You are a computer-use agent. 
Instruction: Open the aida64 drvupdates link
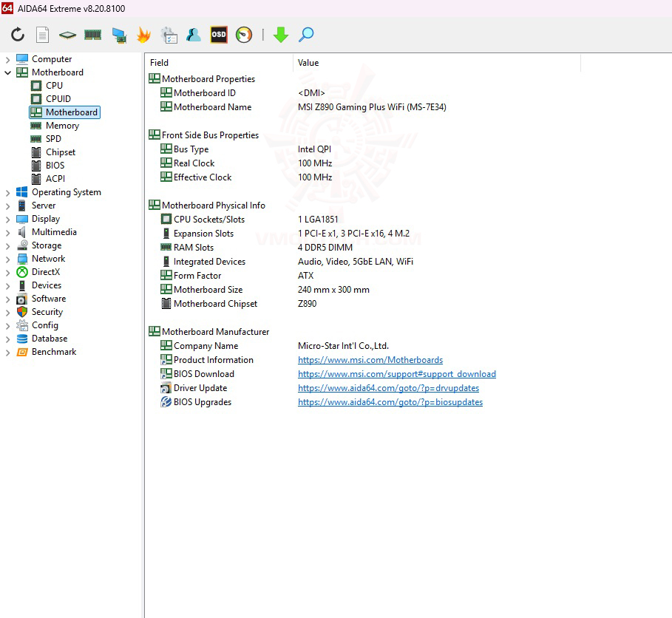(x=388, y=388)
